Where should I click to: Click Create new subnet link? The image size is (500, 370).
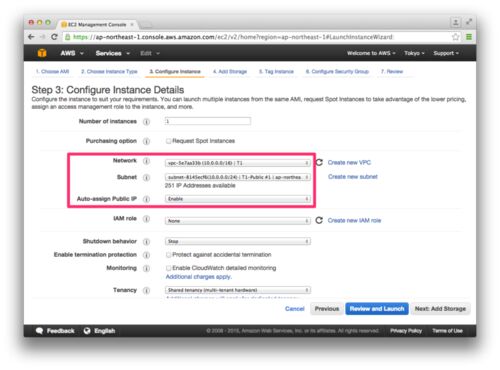point(353,177)
